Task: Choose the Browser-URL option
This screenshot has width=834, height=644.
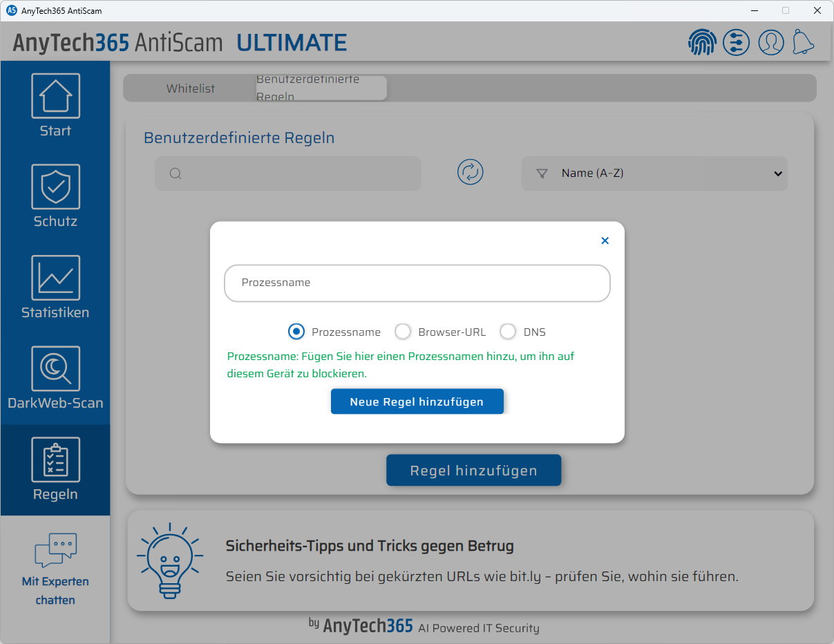Action: coord(403,332)
